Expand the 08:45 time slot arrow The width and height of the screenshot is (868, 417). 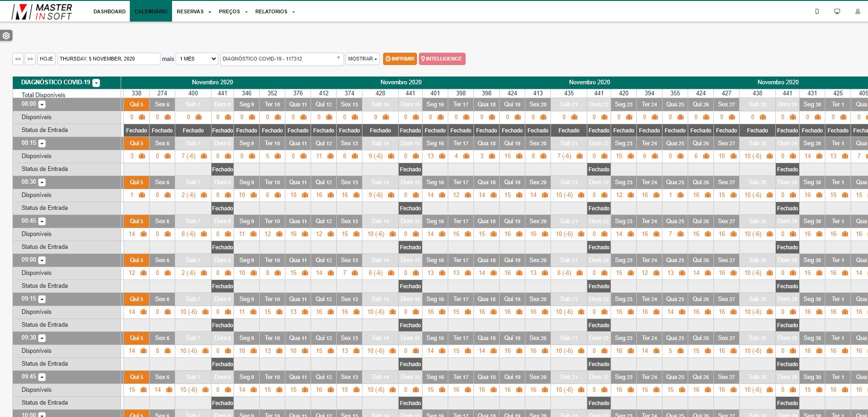[42, 221]
